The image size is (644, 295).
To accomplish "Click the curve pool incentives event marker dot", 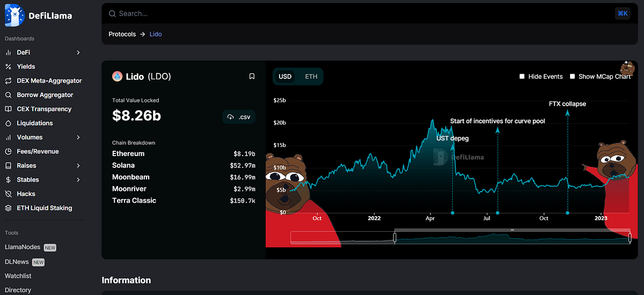I will pos(497,213).
